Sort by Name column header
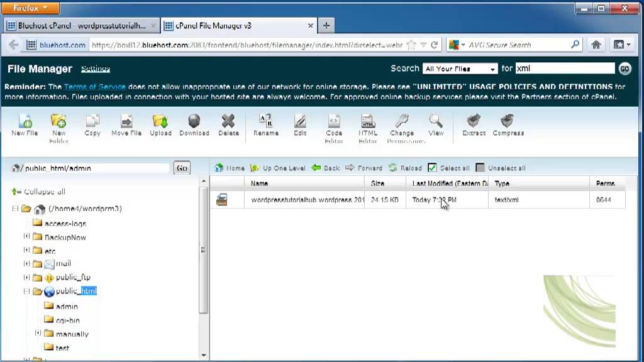 pyautogui.click(x=304, y=184)
